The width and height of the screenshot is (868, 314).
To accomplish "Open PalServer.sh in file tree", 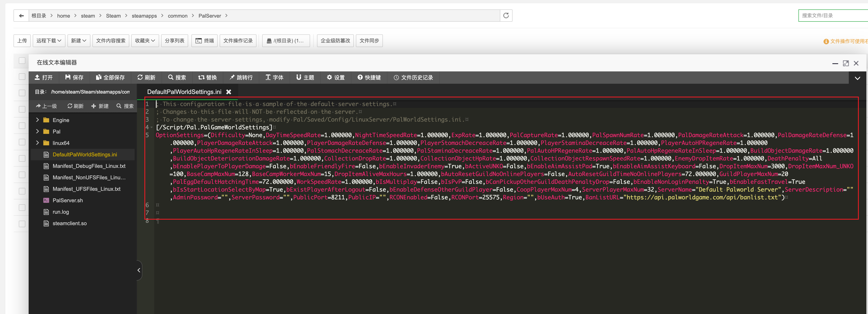I will pos(68,200).
